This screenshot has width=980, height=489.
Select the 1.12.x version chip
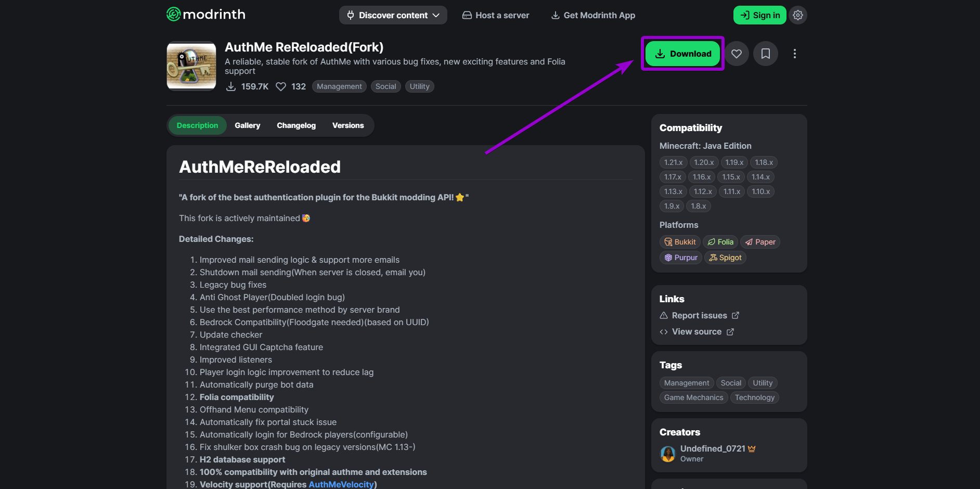(x=703, y=191)
